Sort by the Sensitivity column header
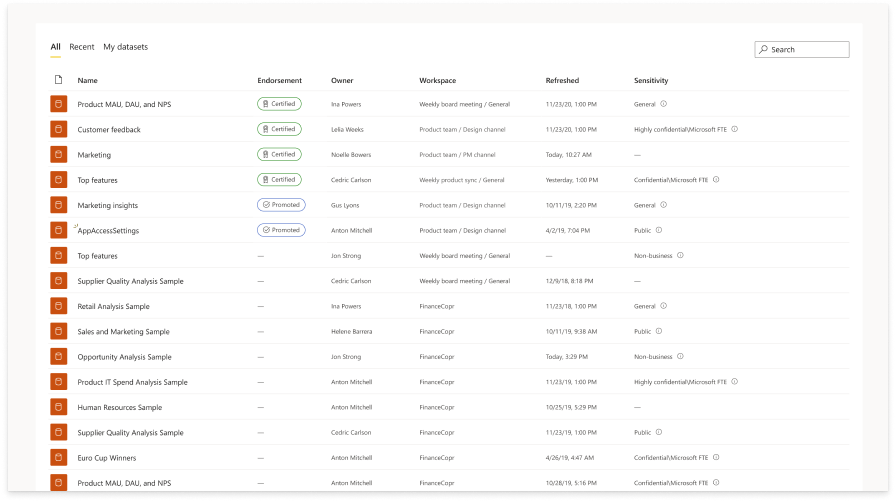This screenshot has width=896, height=502. tap(651, 80)
